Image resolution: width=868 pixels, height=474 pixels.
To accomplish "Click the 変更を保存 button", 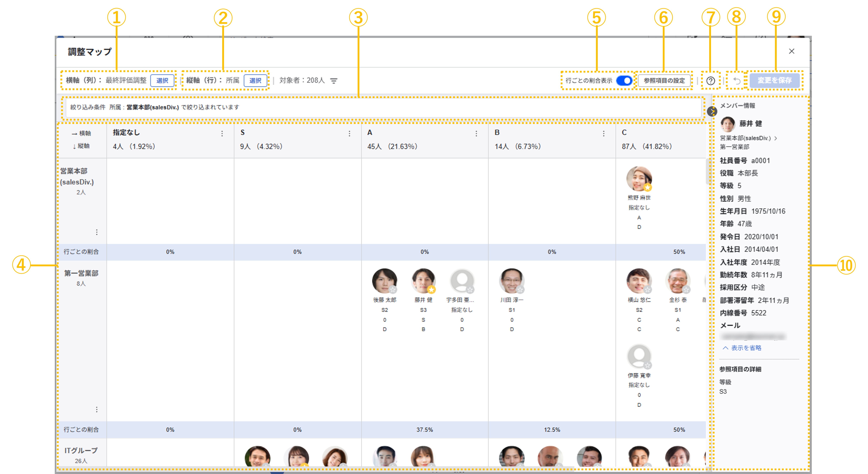I will point(774,81).
